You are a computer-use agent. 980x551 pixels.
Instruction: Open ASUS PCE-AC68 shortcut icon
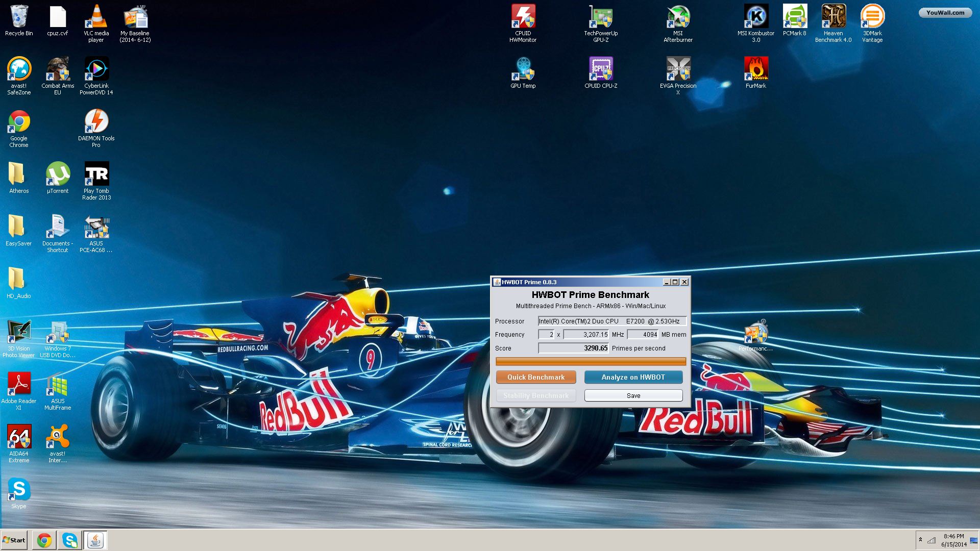96,233
